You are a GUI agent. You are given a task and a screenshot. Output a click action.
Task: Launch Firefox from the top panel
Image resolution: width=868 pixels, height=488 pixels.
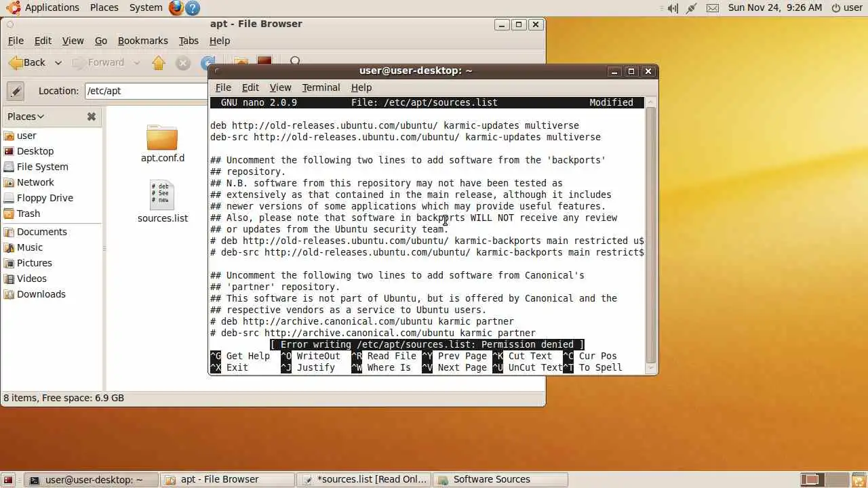176,8
